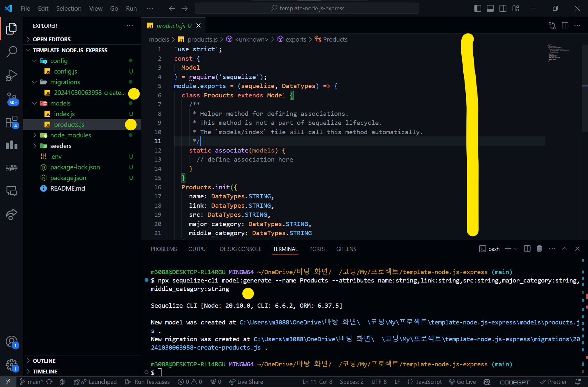Expand the Timeline section
588x387 pixels.
(x=82, y=372)
